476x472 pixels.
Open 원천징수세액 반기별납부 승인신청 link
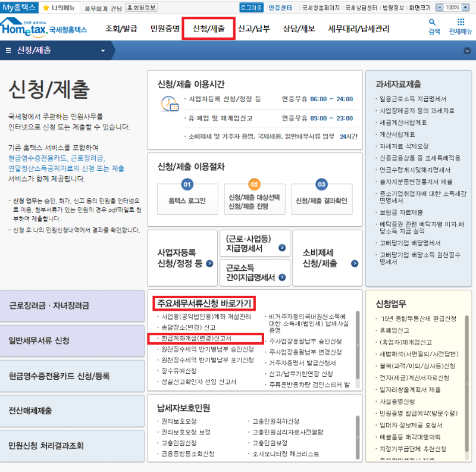(x=208, y=349)
